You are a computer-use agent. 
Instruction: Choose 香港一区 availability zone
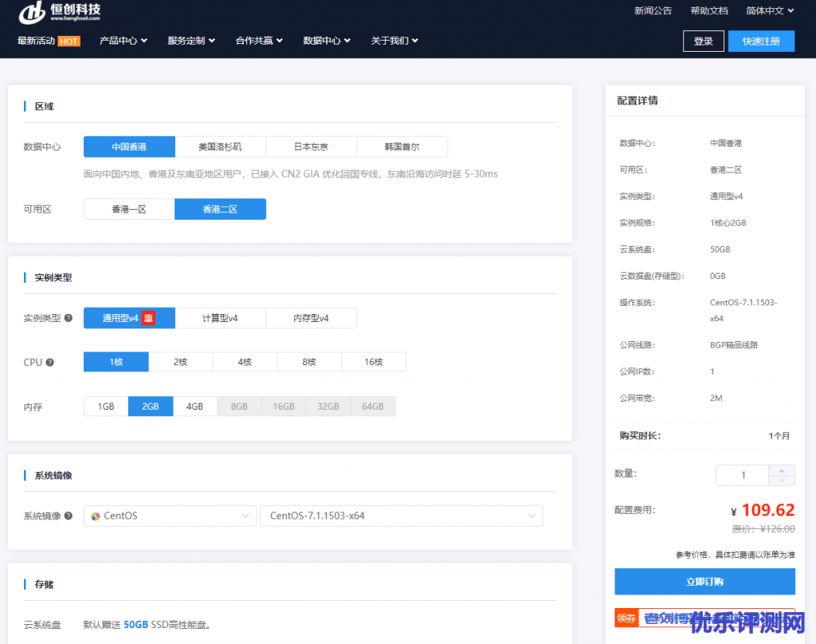coord(129,209)
